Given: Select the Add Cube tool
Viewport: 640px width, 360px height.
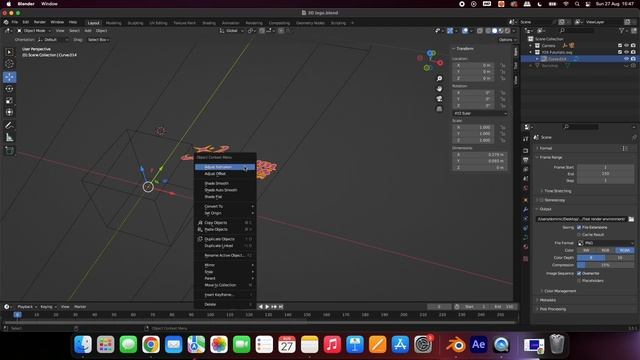Looking at the screenshot, I should 9,151.
